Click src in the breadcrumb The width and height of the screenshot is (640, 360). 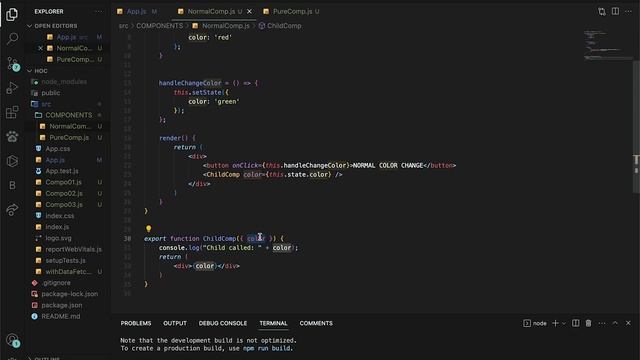tap(123, 26)
